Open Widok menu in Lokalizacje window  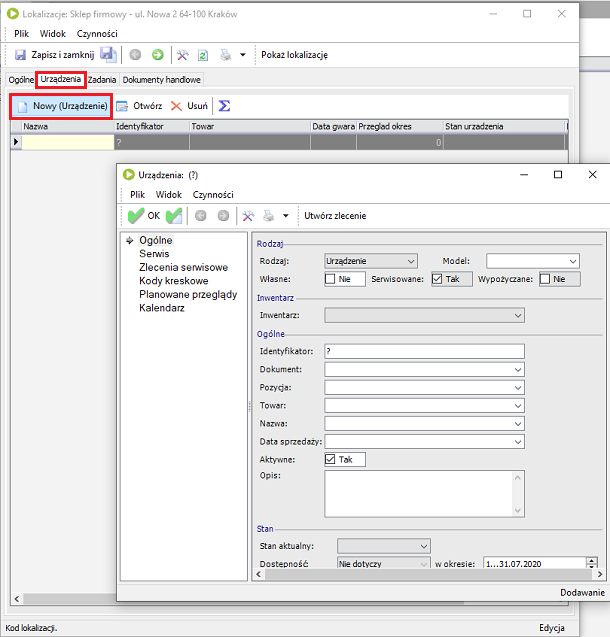pyautogui.click(x=53, y=34)
